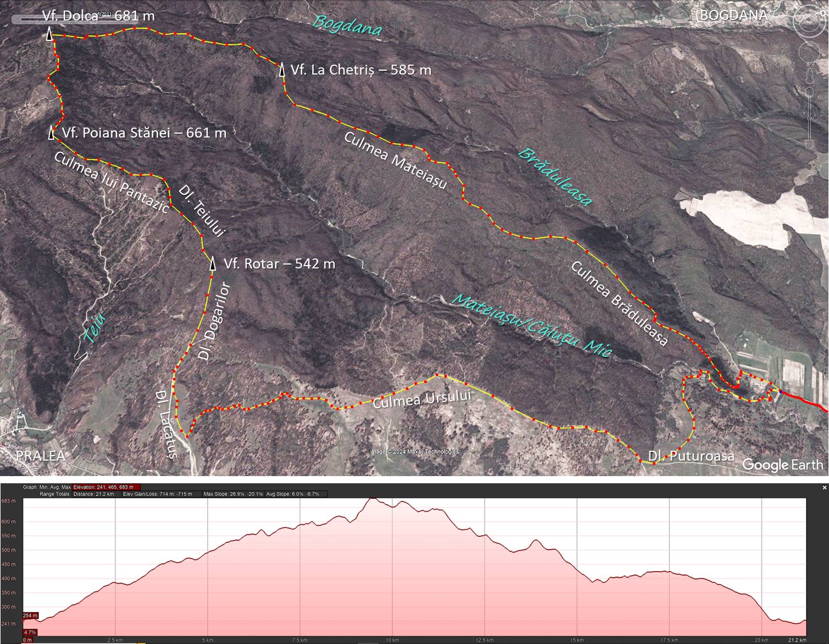The width and height of the screenshot is (829, 644).
Task: Click the Elevation min/avg/max readout
Action: pos(107,487)
